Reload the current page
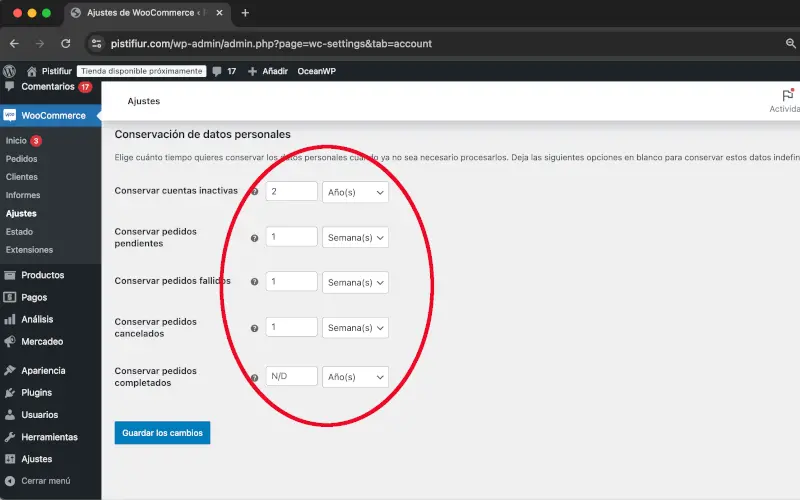The height and width of the screenshot is (500, 800). pyautogui.click(x=66, y=44)
